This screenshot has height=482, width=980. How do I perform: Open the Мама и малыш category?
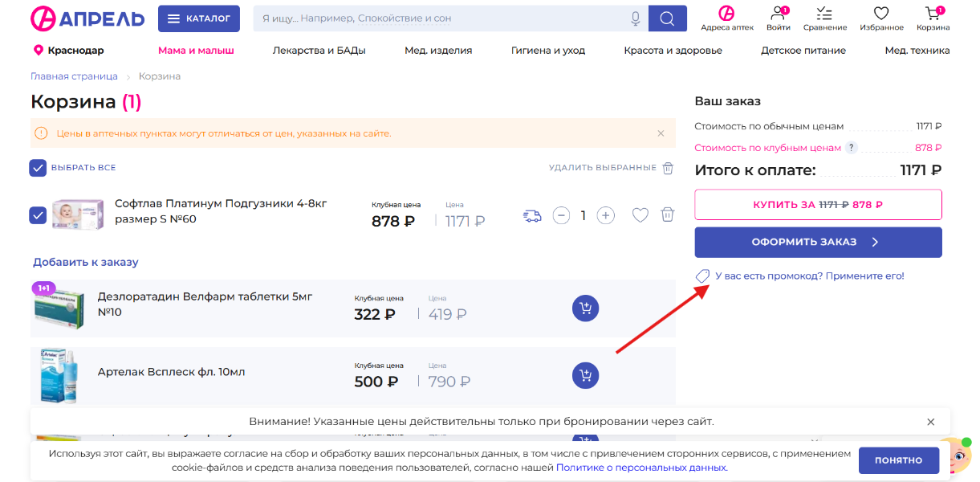pyautogui.click(x=196, y=50)
